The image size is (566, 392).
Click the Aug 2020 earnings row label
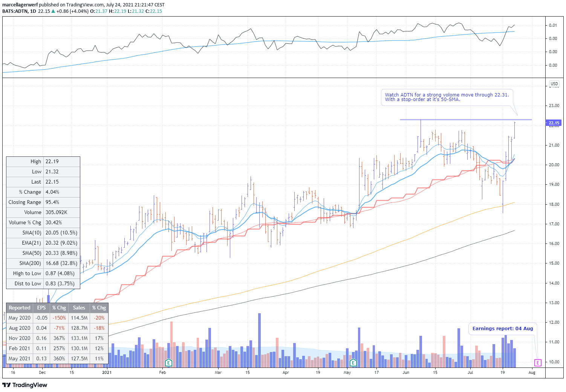pyautogui.click(x=20, y=328)
